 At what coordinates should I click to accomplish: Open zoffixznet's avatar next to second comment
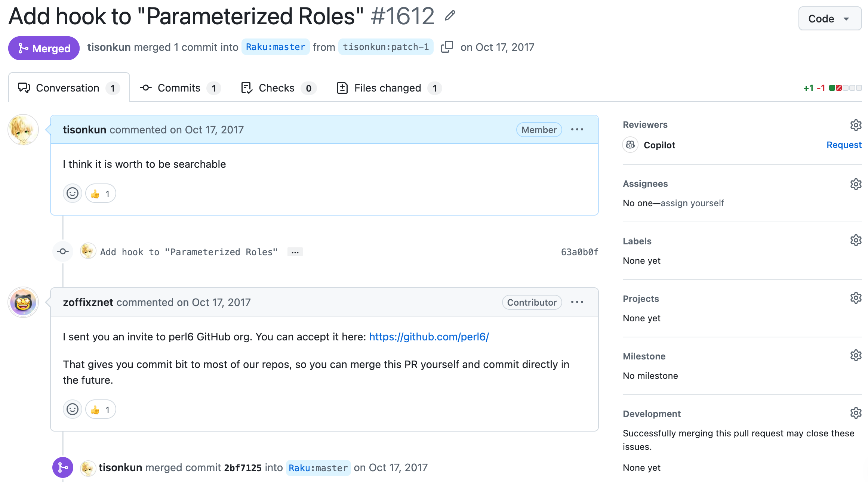23,302
